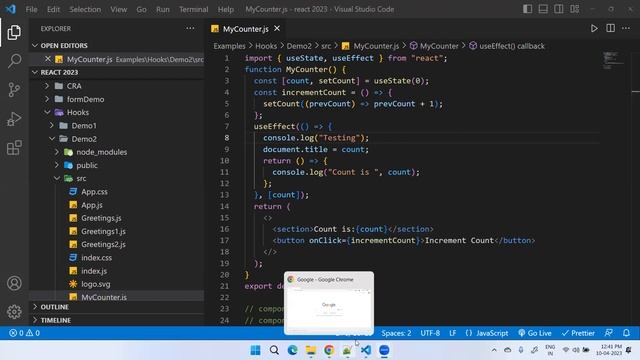
Task: Open Greetings.js in the explorer
Action: tap(101, 218)
